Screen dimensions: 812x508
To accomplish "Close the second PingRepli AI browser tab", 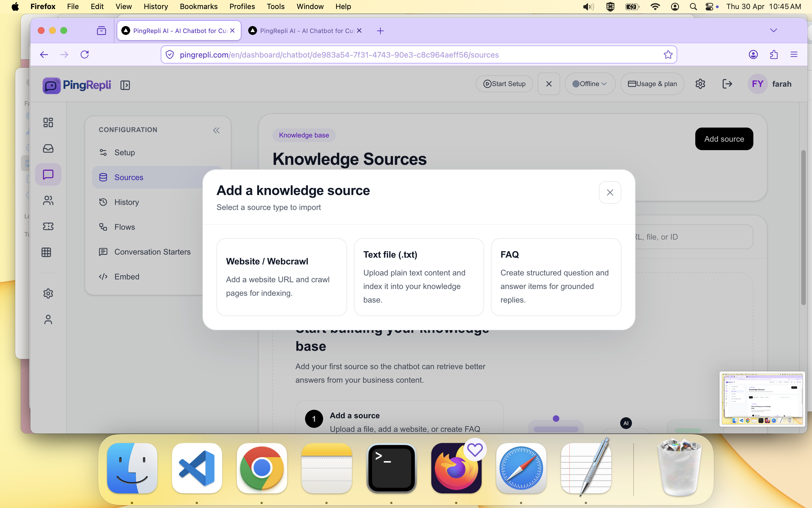I will tap(359, 30).
